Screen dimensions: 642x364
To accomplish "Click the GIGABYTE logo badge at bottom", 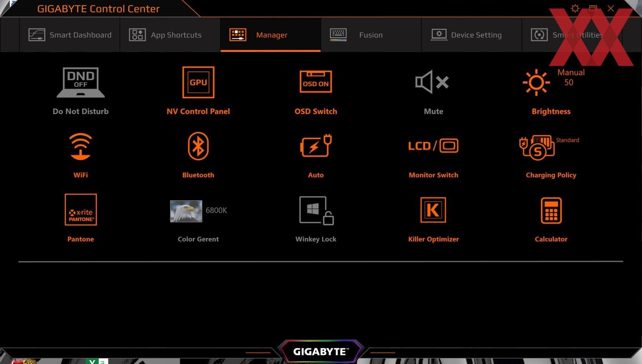I will point(321,351).
